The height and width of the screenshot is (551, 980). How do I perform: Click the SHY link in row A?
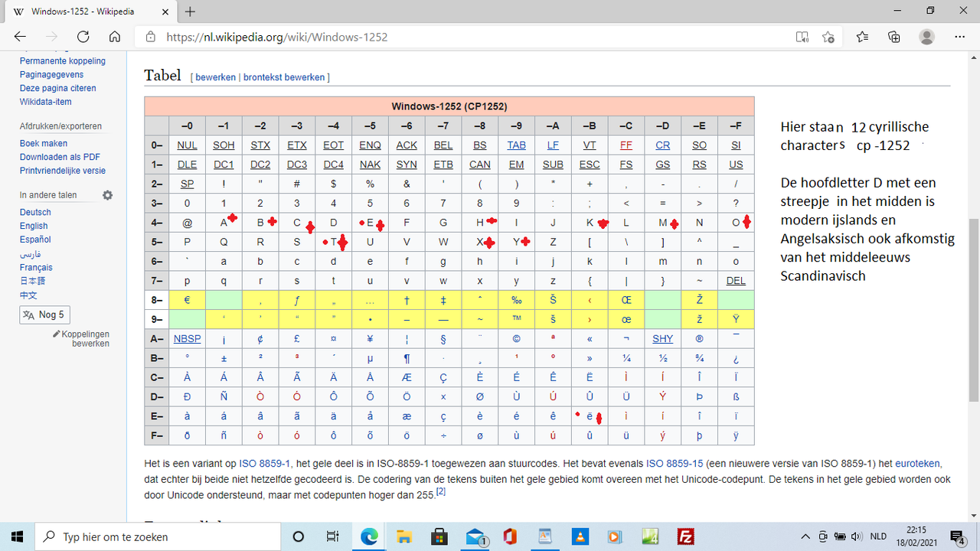663,338
